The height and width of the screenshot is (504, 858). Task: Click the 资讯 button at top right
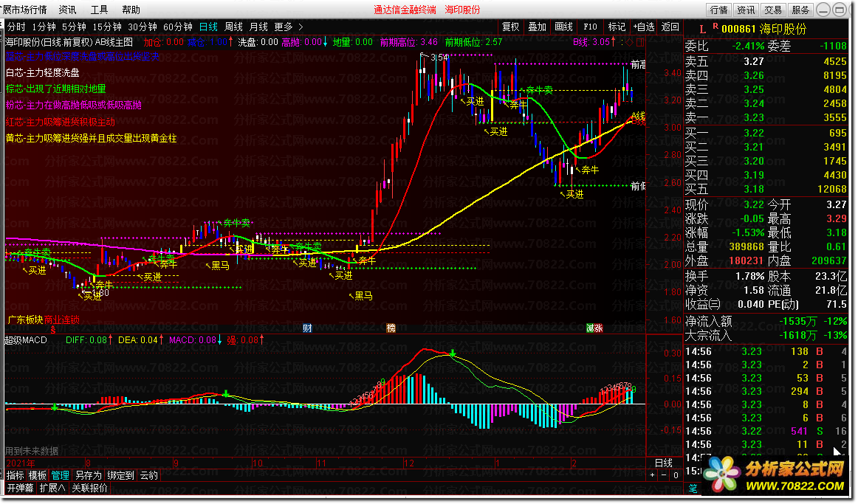coord(746,10)
